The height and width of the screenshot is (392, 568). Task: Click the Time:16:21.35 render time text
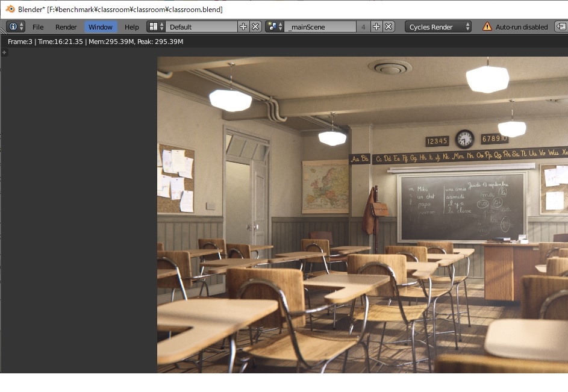(60, 42)
